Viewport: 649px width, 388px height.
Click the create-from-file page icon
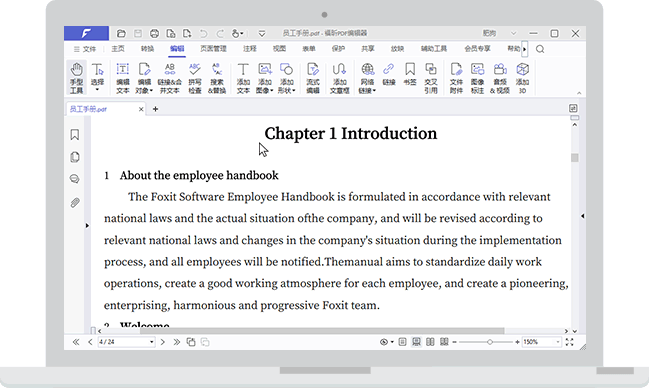click(171, 34)
